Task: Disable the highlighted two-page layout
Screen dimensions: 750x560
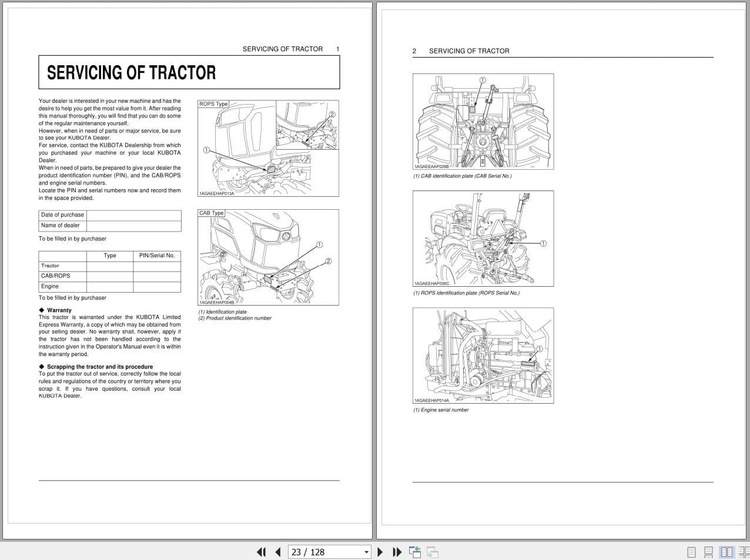Action: point(726,552)
